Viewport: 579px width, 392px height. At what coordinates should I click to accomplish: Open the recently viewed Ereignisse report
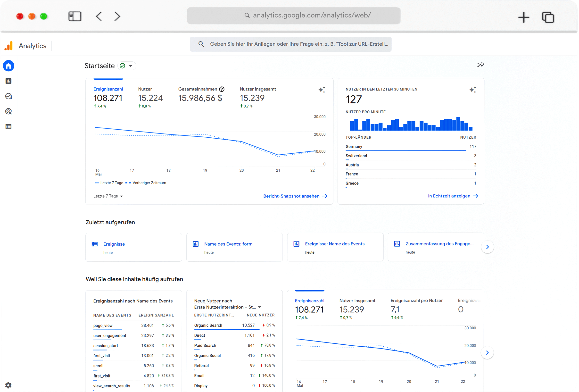133,248
